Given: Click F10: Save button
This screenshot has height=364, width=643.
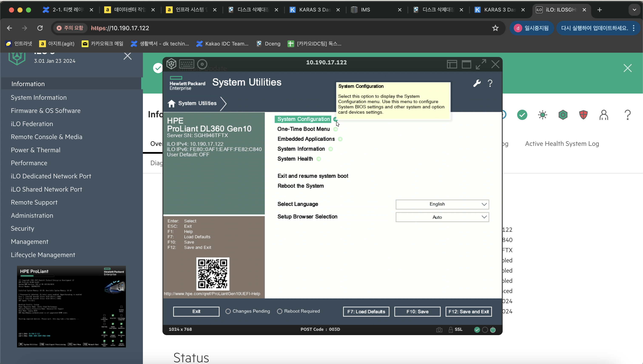Looking at the screenshot, I should coord(417,312).
